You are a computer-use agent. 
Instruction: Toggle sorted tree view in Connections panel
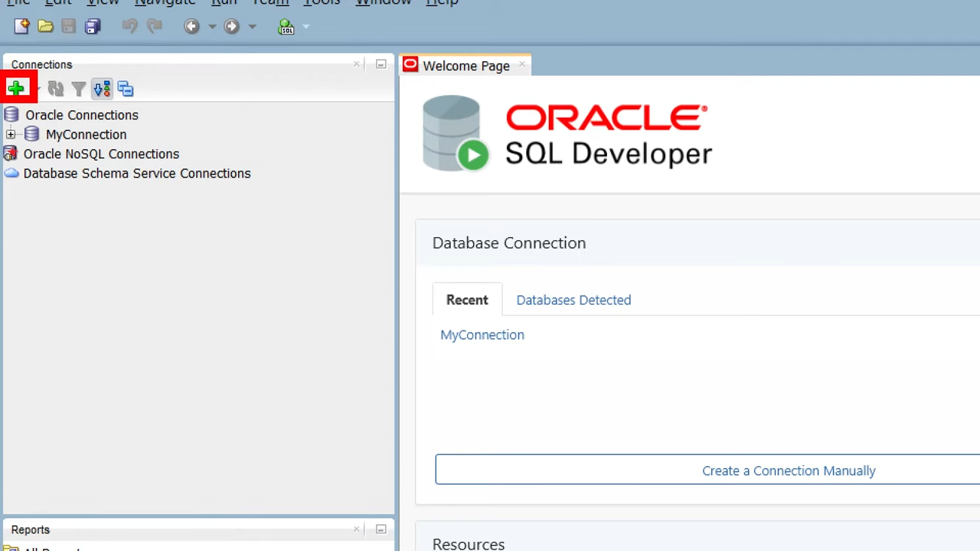(102, 89)
